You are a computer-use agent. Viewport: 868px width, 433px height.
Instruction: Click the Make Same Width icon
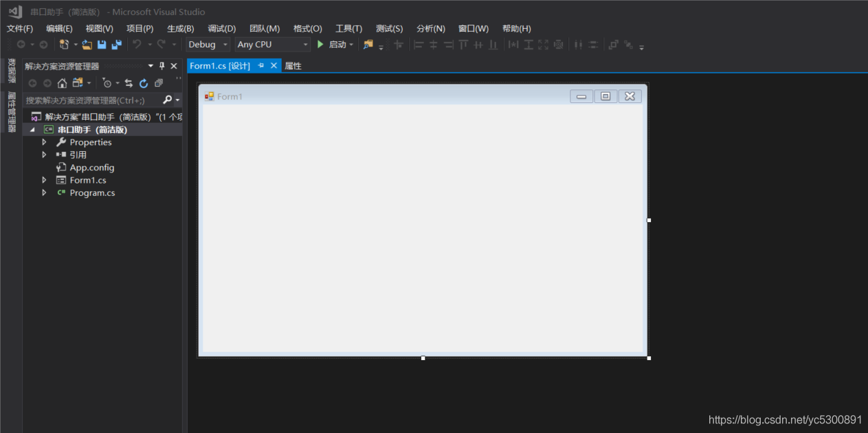(513, 45)
